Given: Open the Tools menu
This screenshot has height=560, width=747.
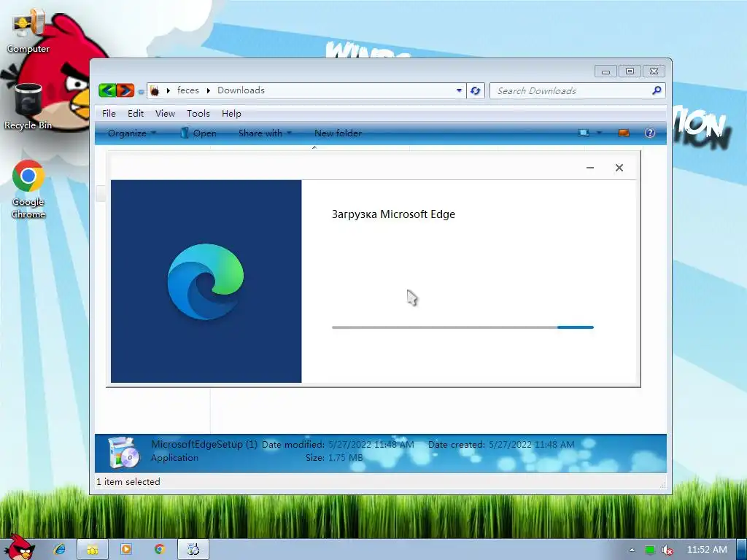Looking at the screenshot, I should pos(198,113).
